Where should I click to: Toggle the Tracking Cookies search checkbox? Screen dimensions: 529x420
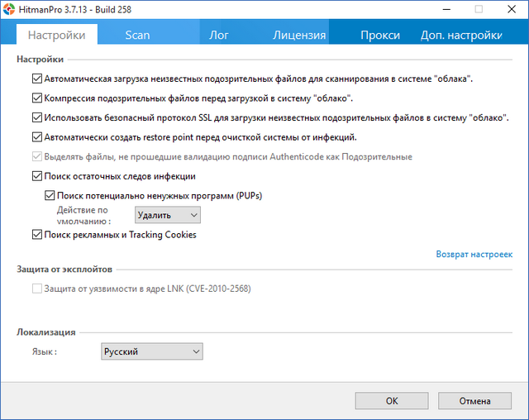click(x=36, y=235)
